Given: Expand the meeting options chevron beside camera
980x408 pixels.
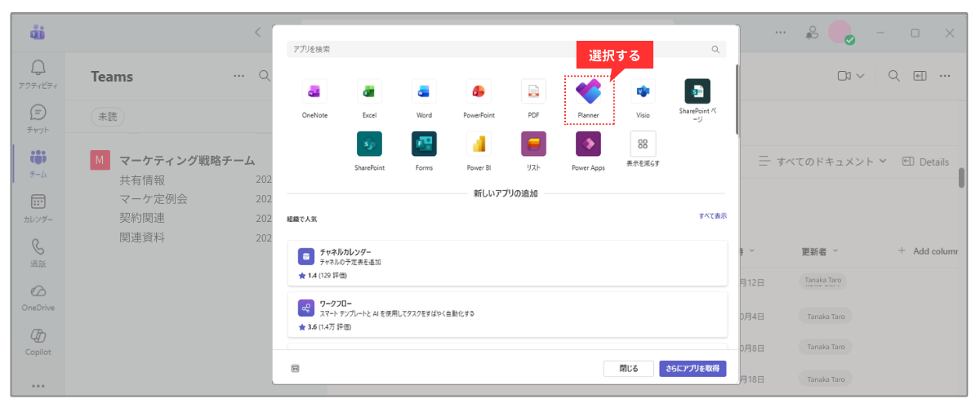Looking at the screenshot, I should pos(860,76).
